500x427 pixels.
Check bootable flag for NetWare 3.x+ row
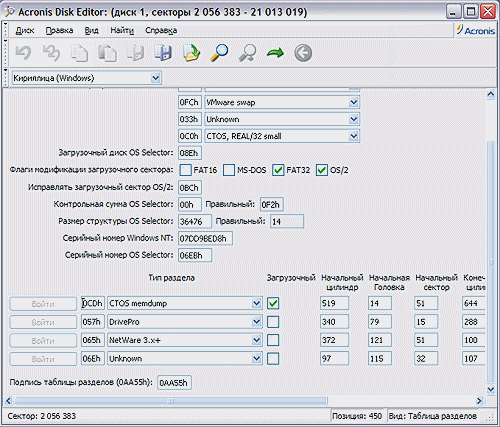pos(273,340)
